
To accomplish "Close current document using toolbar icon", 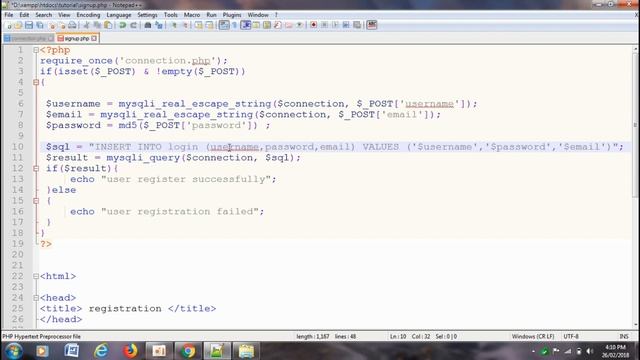I will (x=52, y=25).
